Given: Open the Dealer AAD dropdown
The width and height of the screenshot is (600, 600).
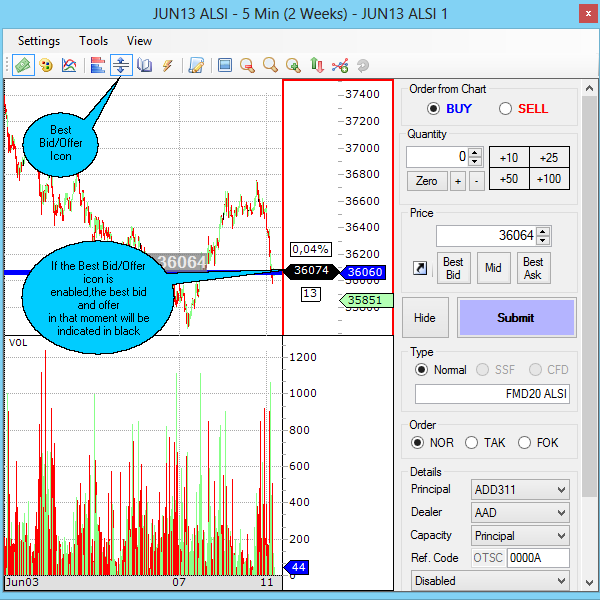Looking at the screenshot, I should pos(519,513).
